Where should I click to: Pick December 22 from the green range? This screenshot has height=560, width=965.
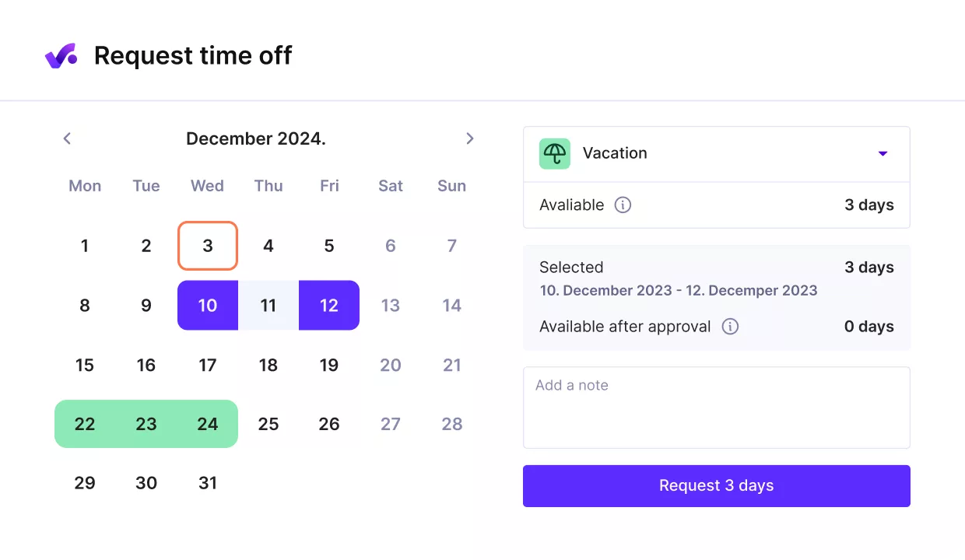click(85, 424)
